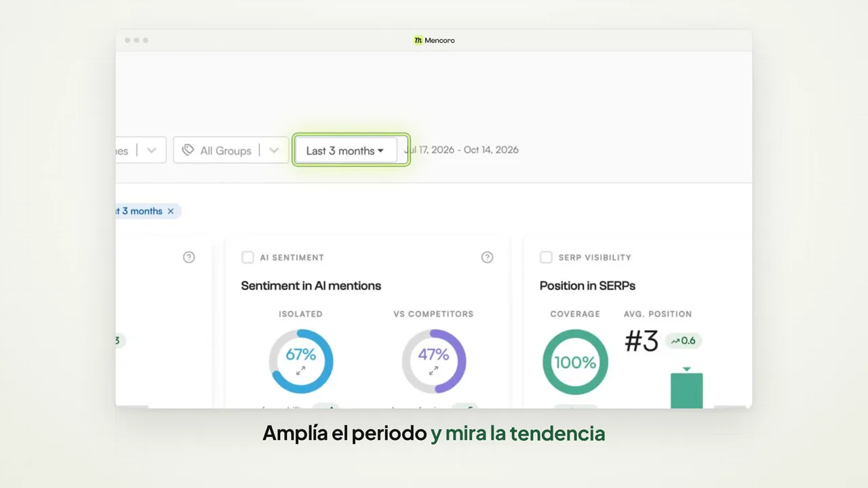Viewport: 868px width, 488px height.
Task: Click the date range Jul 17 - Oct 14, 2026
Action: pyautogui.click(x=461, y=150)
